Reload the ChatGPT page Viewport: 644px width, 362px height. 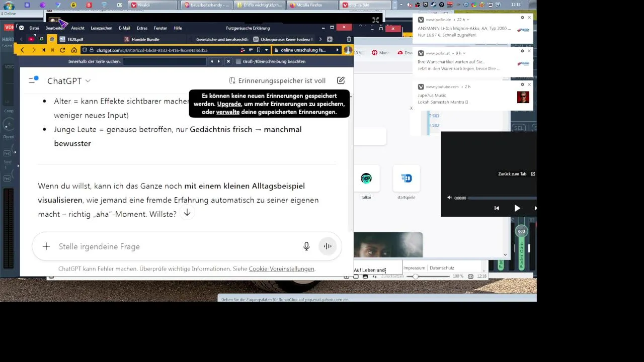[62, 50]
